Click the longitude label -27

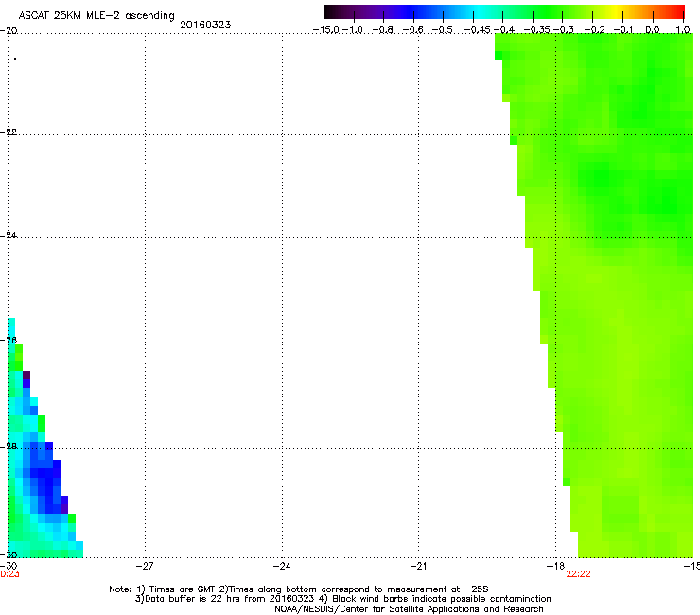coord(145,566)
